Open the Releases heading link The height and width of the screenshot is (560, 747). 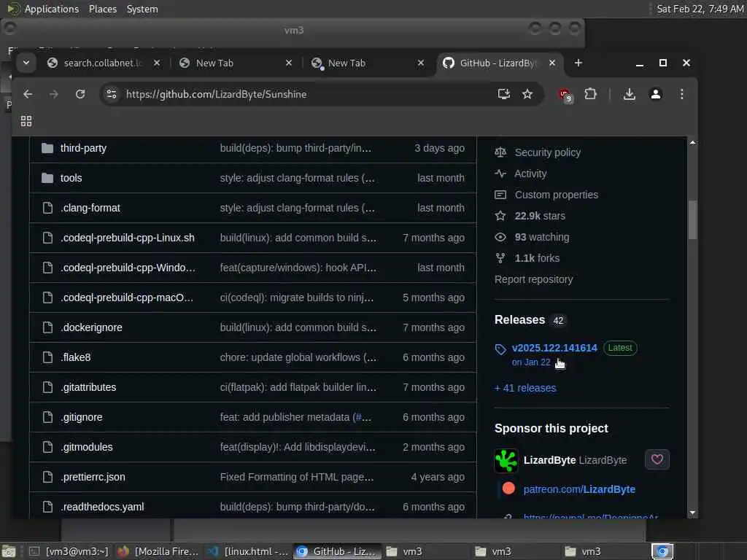pos(519,320)
